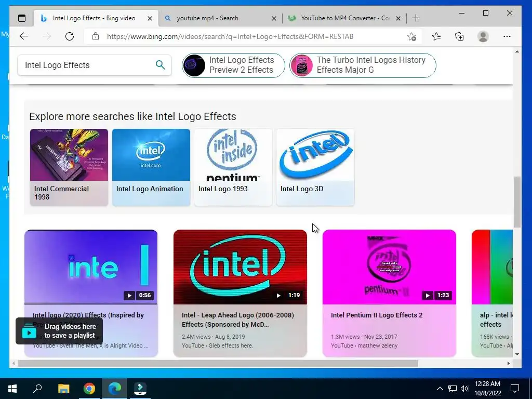Click the scroll-up arrow of page scrollbar
This screenshot has height=399, width=532.
[517, 51]
